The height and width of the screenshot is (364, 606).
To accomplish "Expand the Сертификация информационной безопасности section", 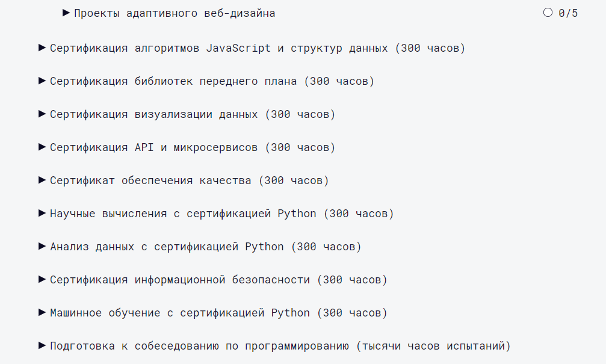I will pyautogui.click(x=42, y=279).
